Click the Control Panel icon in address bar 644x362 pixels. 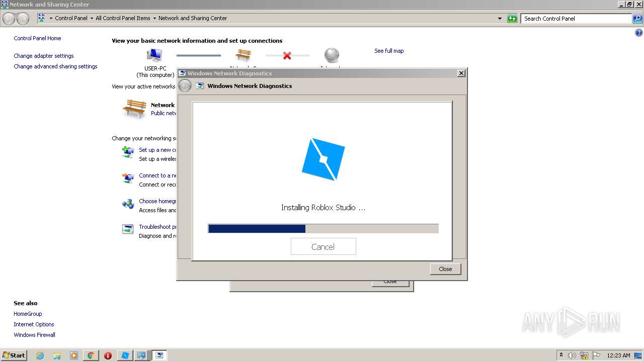click(x=41, y=18)
